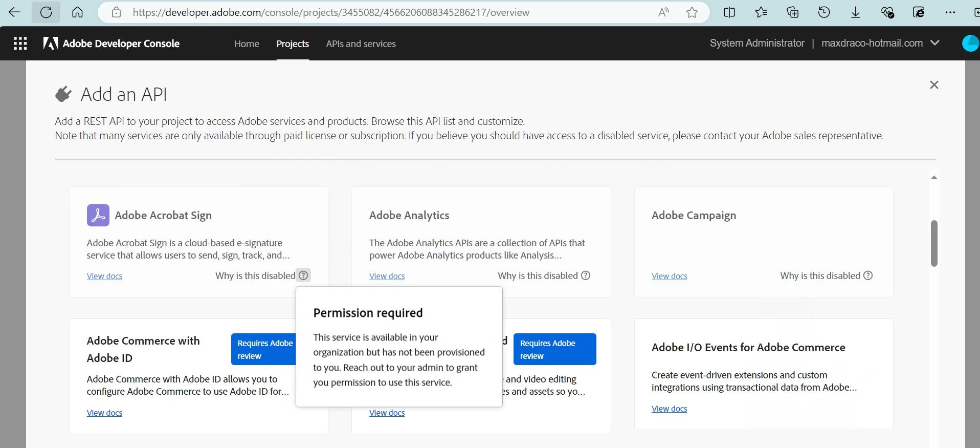Click the API list scrollbar thumb
This screenshot has width=980, height=448.
(934, 243)
